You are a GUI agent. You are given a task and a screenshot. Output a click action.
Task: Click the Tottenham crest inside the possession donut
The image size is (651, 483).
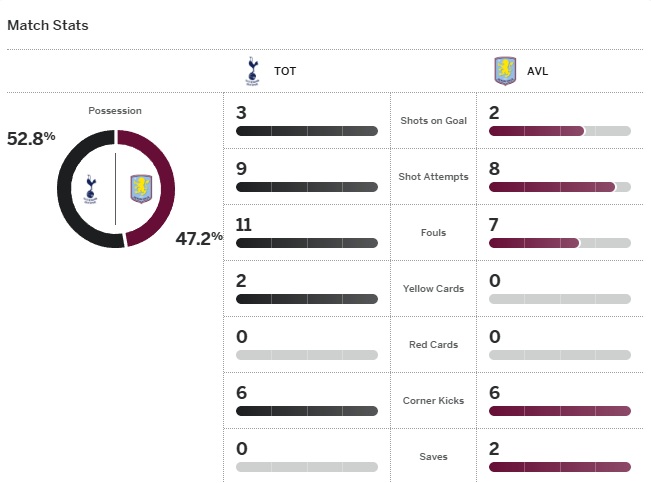click(x=91, y=188)
